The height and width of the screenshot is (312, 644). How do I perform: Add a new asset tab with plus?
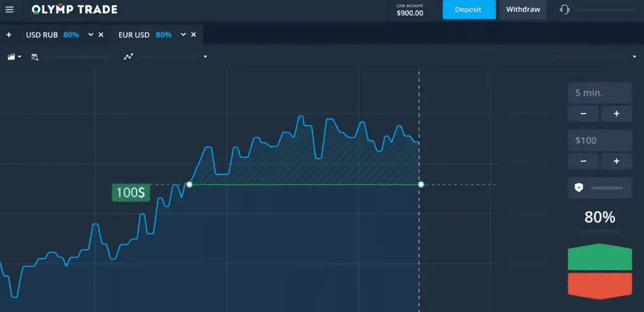click(x=9, y=35)
